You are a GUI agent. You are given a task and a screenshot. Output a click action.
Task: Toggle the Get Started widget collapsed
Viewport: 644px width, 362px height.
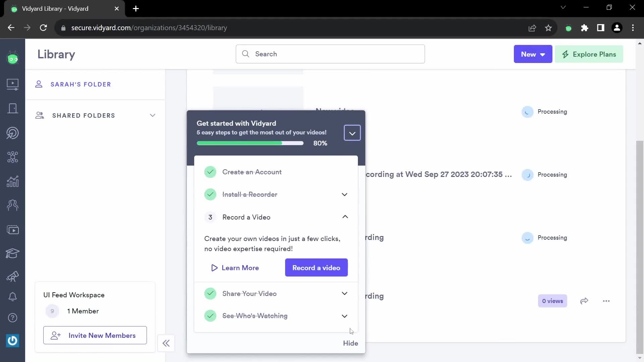[x=353, y=133]
